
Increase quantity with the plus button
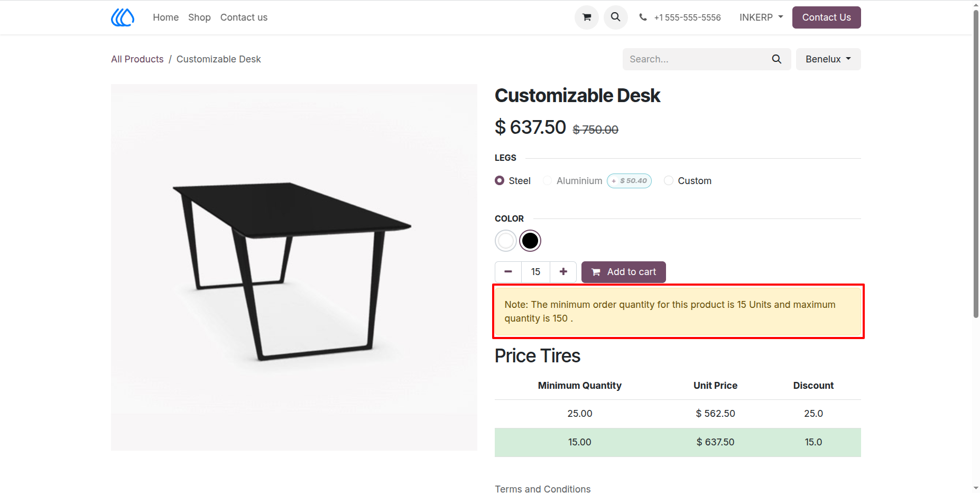[563, 272]
